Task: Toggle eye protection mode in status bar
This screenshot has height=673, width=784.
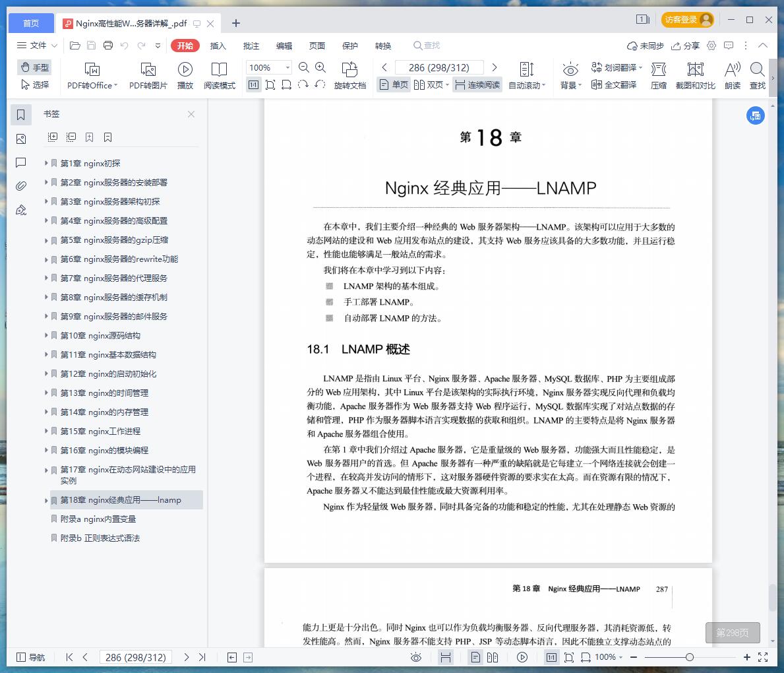Action: coord(416,657)
